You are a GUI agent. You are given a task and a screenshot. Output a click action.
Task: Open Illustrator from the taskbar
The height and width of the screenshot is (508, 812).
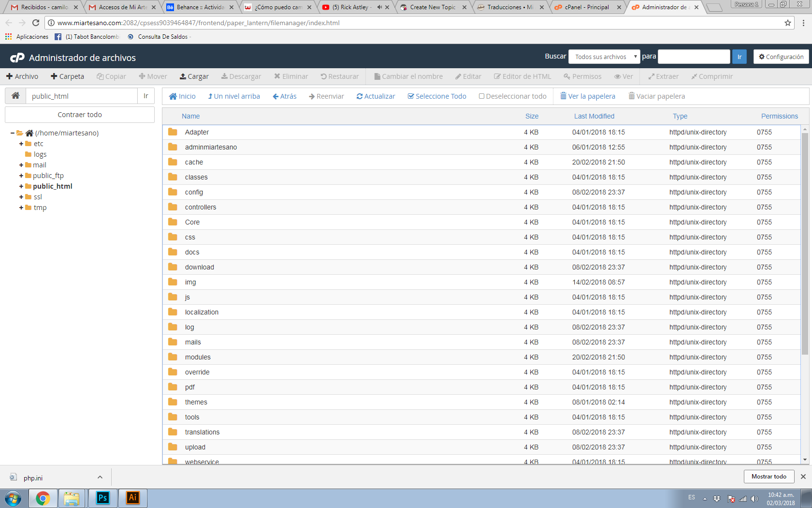pyautogui.click(x=133, y=498)
